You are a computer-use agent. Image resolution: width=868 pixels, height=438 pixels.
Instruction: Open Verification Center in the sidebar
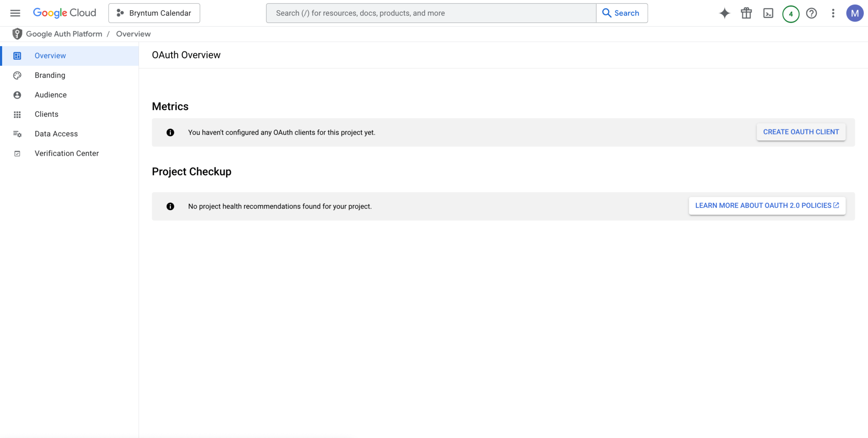[x=70, y=153]
